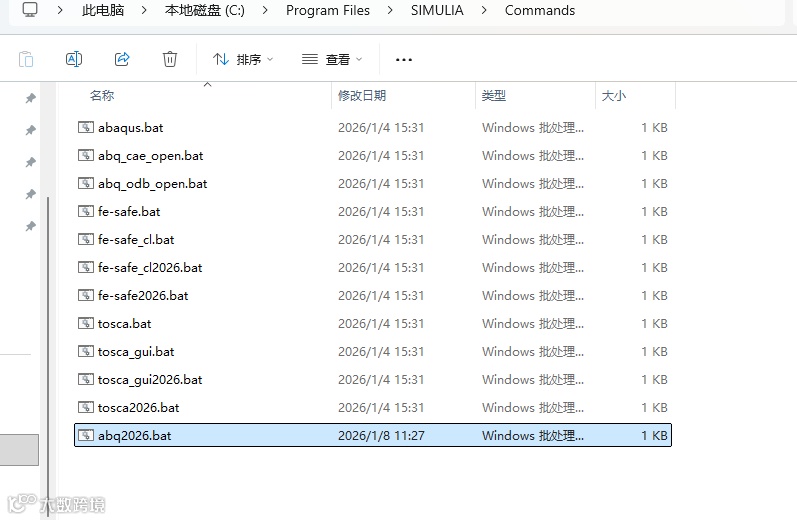Select the abaqus.bat file icon

point(85,127)
